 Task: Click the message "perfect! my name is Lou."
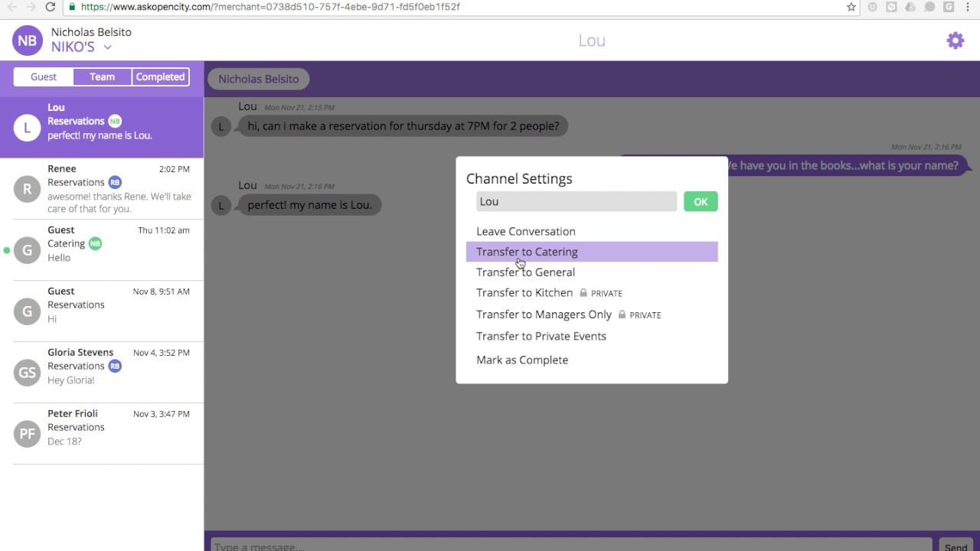click(x=309, y=204)
